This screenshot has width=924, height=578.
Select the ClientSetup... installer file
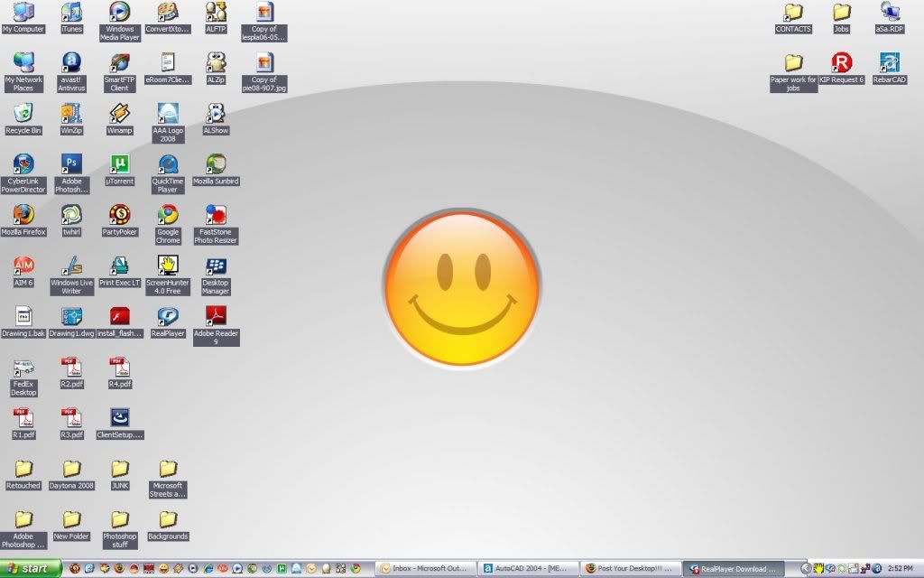click(120, 424)
